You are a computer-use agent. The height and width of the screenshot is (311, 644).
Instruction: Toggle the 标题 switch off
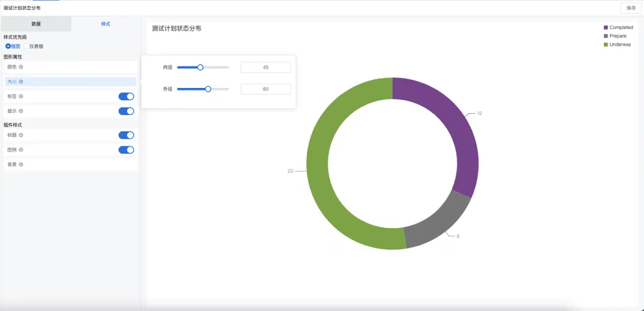tap(126, 135)
